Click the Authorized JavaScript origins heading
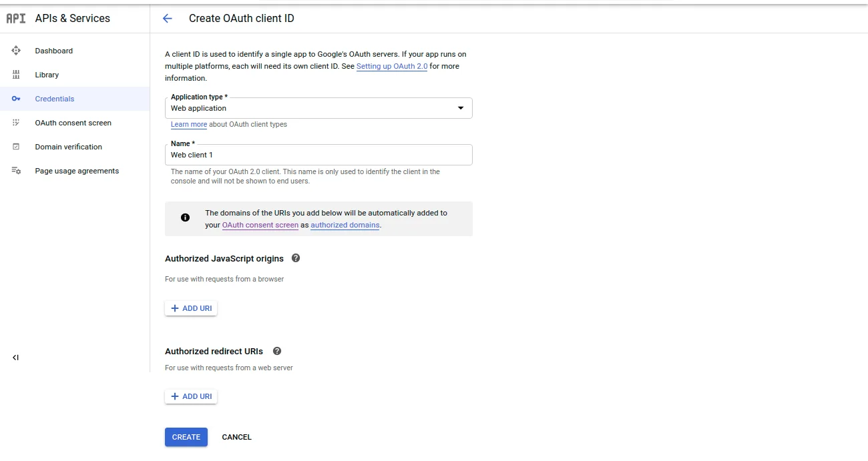 (x=224, y=258)
